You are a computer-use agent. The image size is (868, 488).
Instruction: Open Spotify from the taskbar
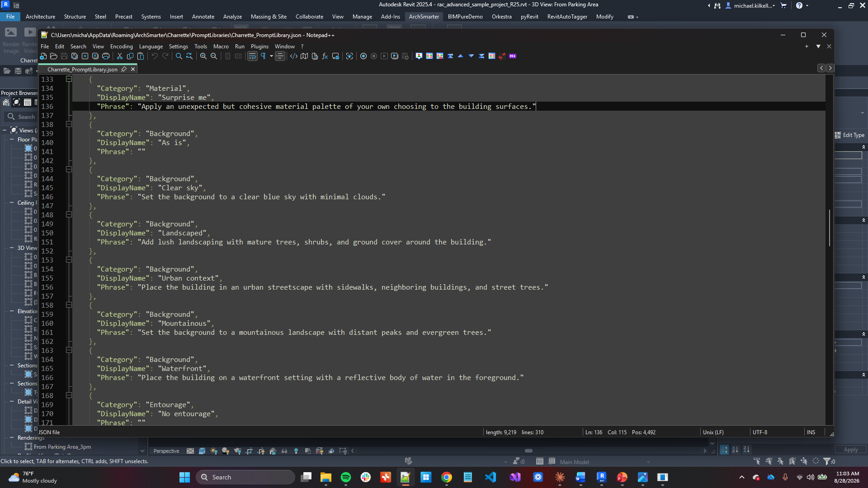point(346,477)
